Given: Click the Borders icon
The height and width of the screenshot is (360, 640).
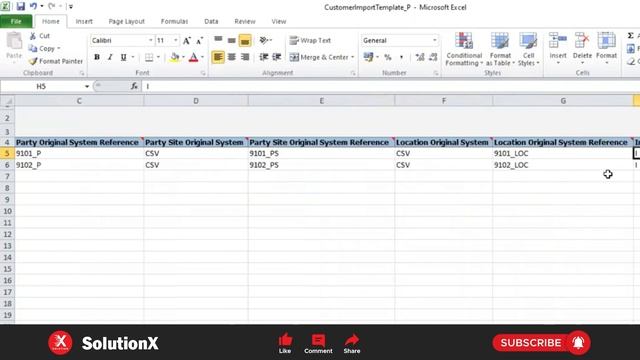Looking at the screenshot, I should 149,57.
